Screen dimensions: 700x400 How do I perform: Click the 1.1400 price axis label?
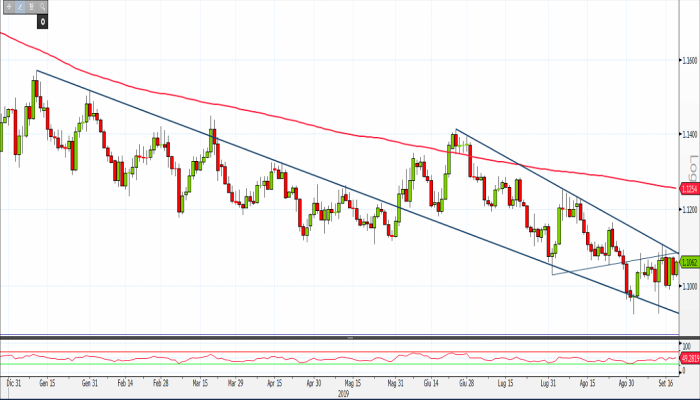point(690,134)
